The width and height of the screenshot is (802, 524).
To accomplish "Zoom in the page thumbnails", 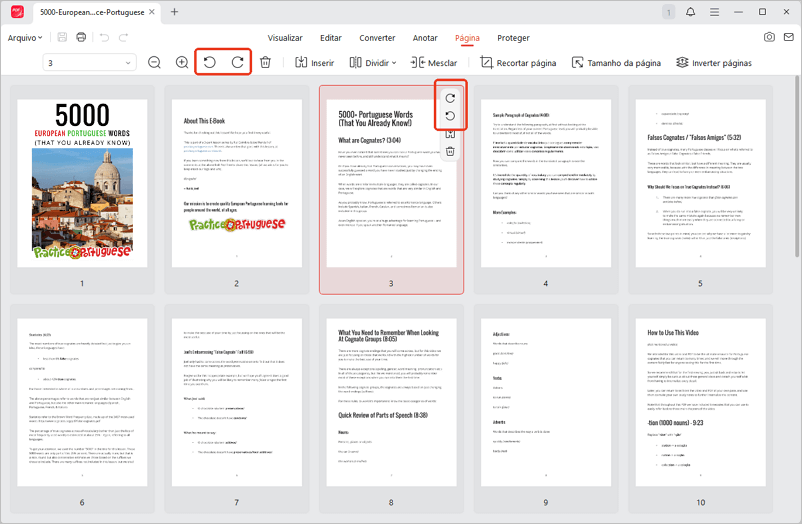I will 182,62.
